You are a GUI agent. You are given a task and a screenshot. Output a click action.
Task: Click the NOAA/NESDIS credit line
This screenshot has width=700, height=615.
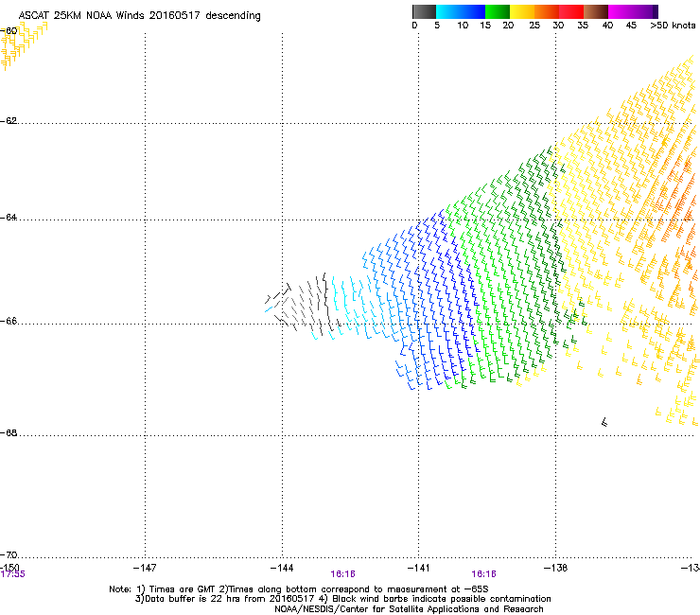point(409,609)
